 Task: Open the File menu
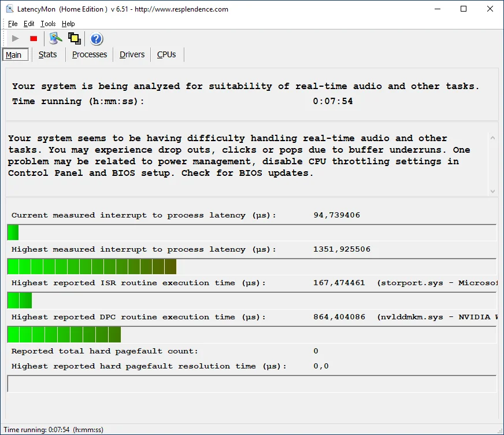[13, 24]
